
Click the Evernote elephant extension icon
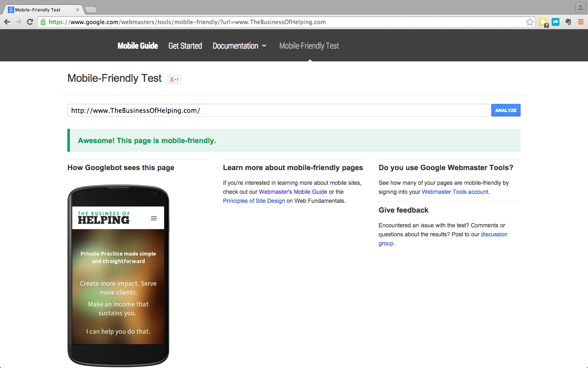[x=568, y=22]
